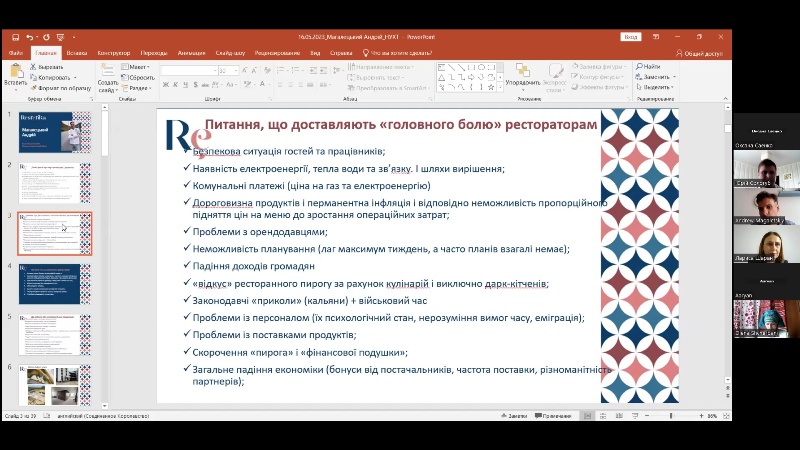The width and height of the screenshot is (800, 450).
Task: Click the zoom slider handle
Action: click(x=671, y=416)
